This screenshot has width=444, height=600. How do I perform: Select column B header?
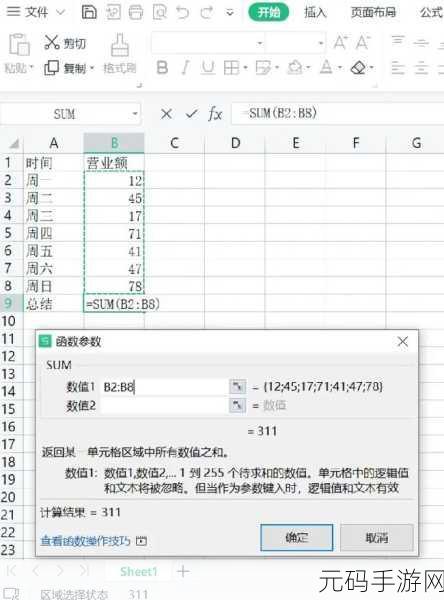click(x=114, y=143)
